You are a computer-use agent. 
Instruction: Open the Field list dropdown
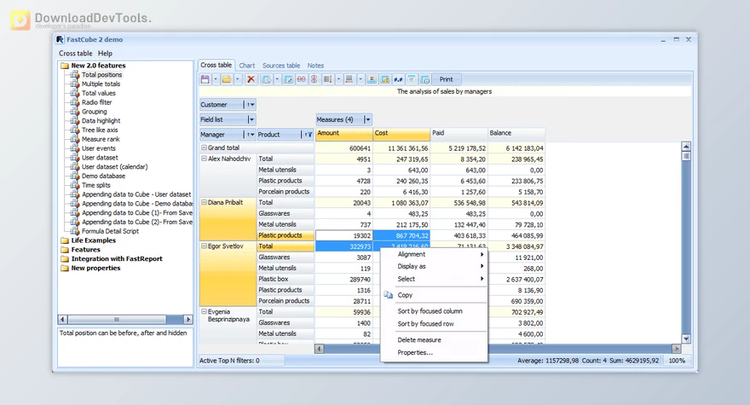[x=251, y=120]
